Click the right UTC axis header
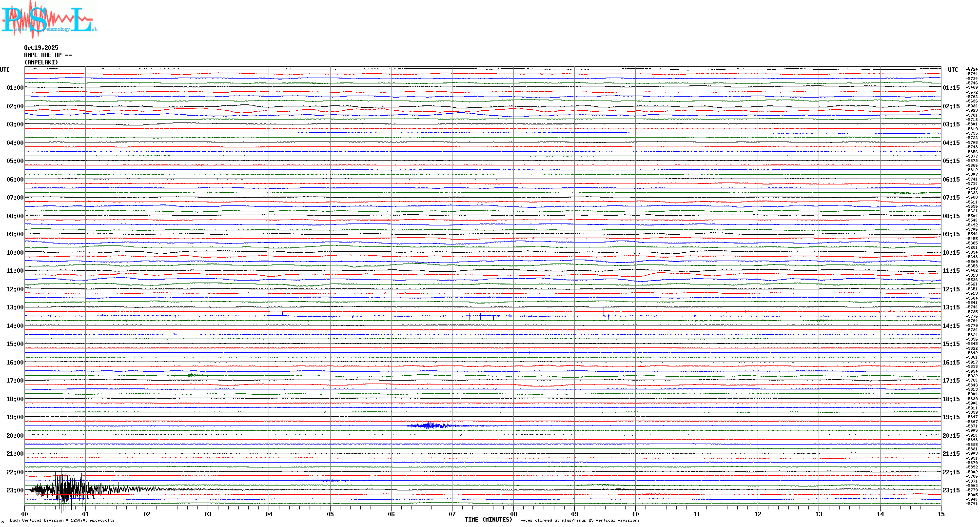The width and height of the screenshot is (980, 527). point(953,70)
